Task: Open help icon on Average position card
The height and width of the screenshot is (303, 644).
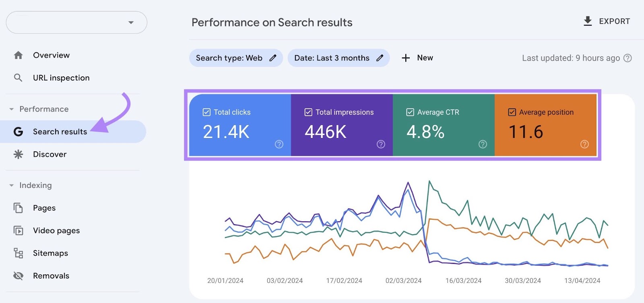Action: [584, 144]
